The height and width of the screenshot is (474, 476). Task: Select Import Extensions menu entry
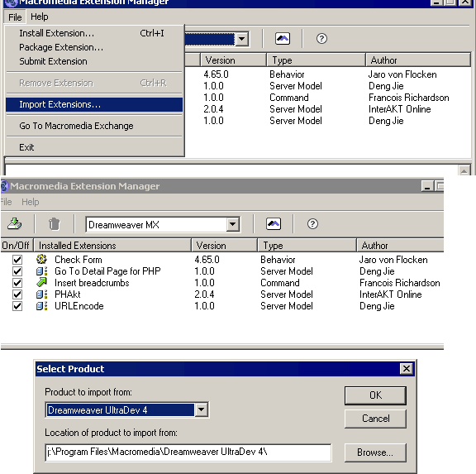point(94,104)
